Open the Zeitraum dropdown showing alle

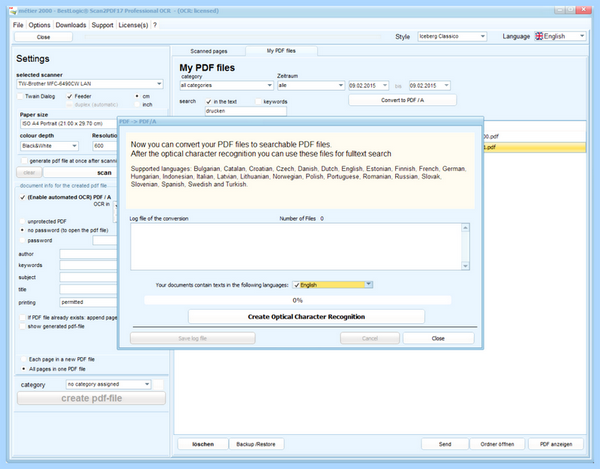(x=311, y=85)
